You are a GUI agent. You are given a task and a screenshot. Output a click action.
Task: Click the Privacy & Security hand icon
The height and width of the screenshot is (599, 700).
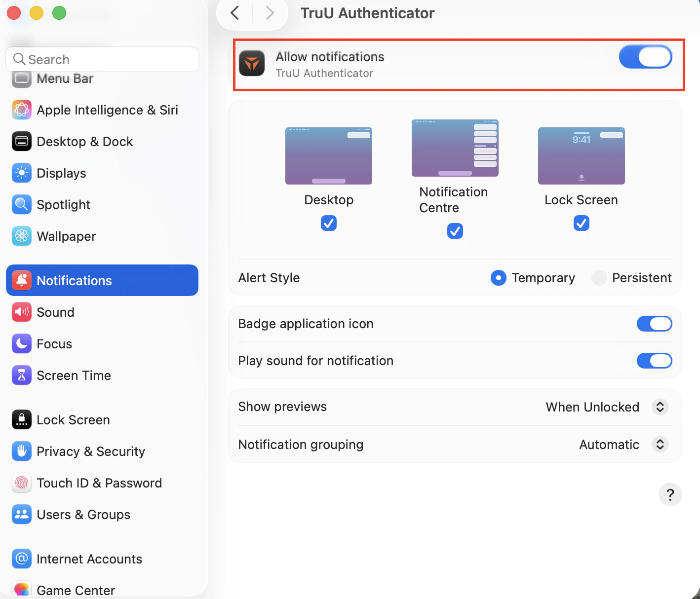coord(22,451)
